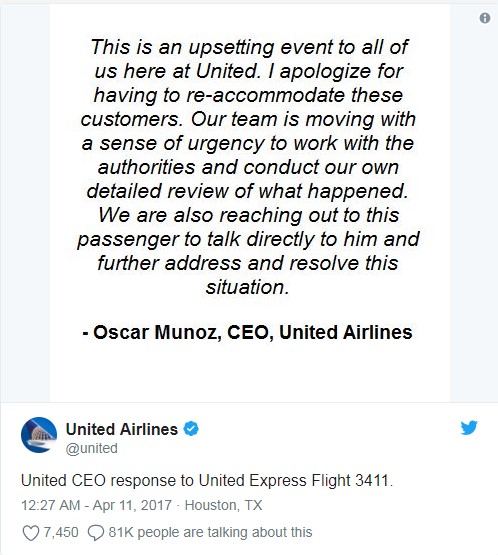Click the line "detailed review of what happened."
Screen dimensions: 498x555
pos(247,191)
